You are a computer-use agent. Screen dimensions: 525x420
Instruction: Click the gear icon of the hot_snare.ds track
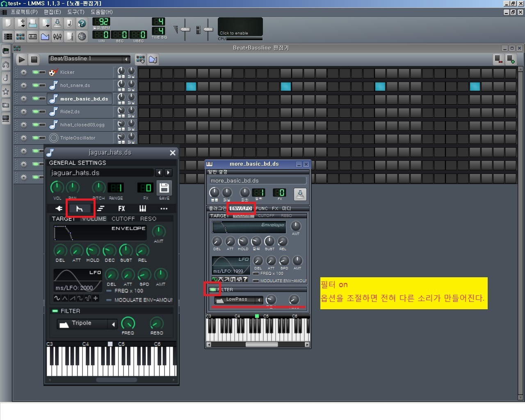pos(24,85)
